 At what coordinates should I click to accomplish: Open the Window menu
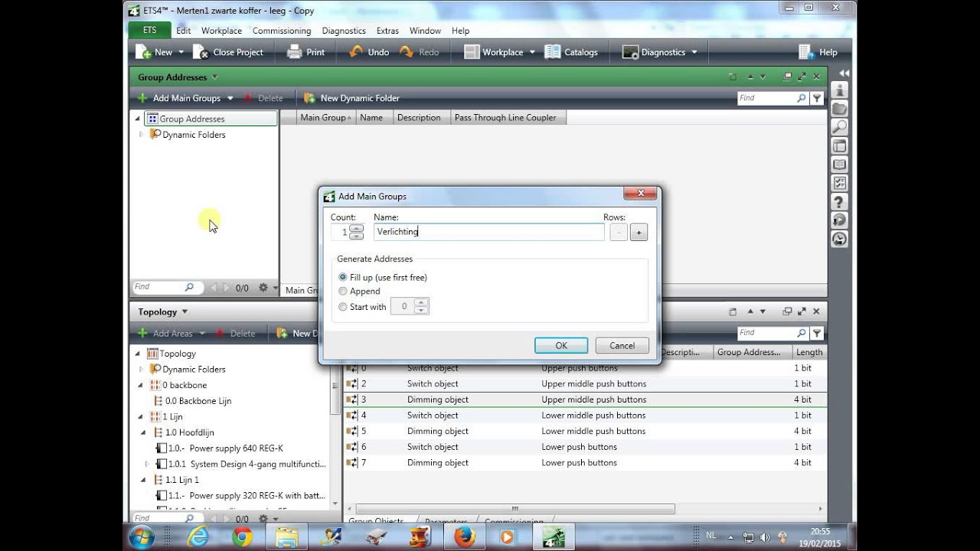coord(425,31)
